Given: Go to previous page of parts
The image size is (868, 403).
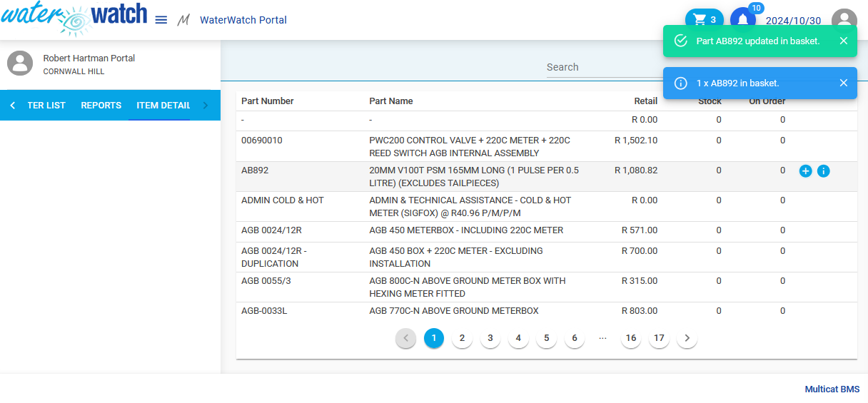Looking at the screenshot, I should pyautogui.click(x=405, y=338).
